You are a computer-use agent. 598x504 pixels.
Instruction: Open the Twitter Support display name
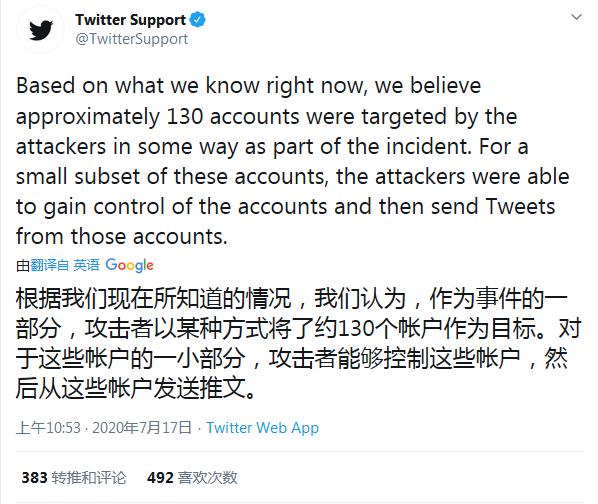pyautogui.click(x=130, y=20)
